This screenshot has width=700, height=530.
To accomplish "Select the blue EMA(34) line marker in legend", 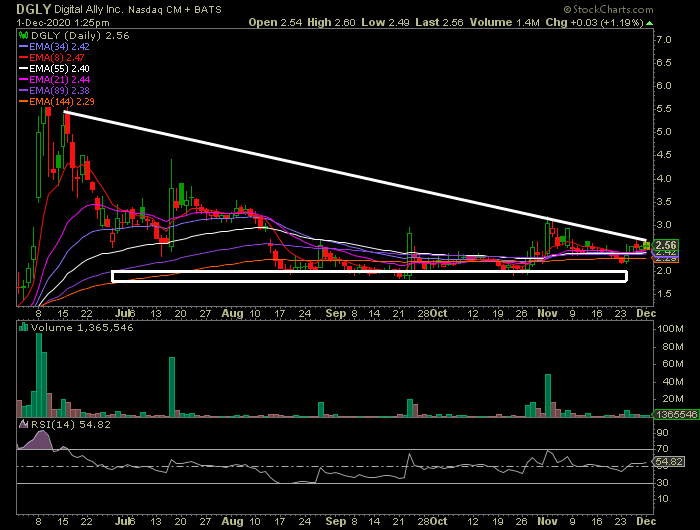I will [x=24, y=46].
